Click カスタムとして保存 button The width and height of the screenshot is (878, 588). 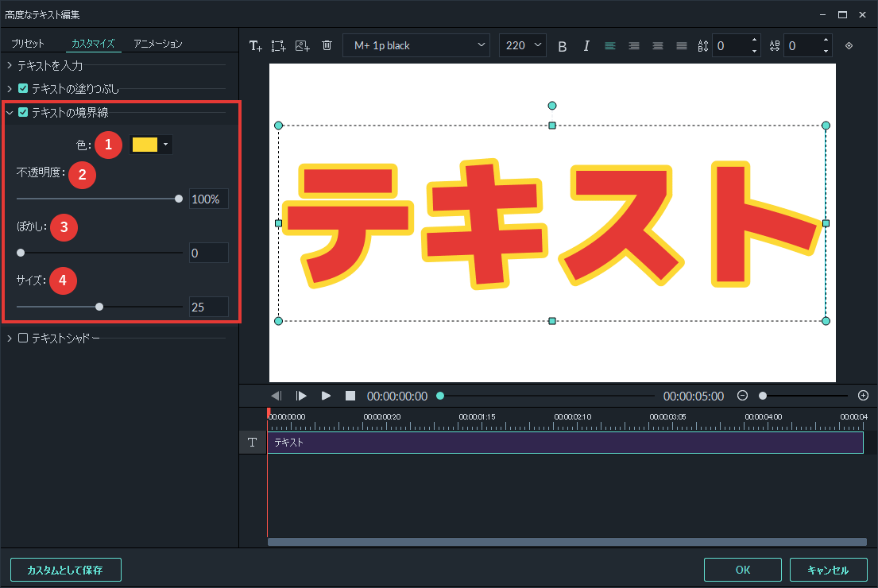[x=65, y=570]
